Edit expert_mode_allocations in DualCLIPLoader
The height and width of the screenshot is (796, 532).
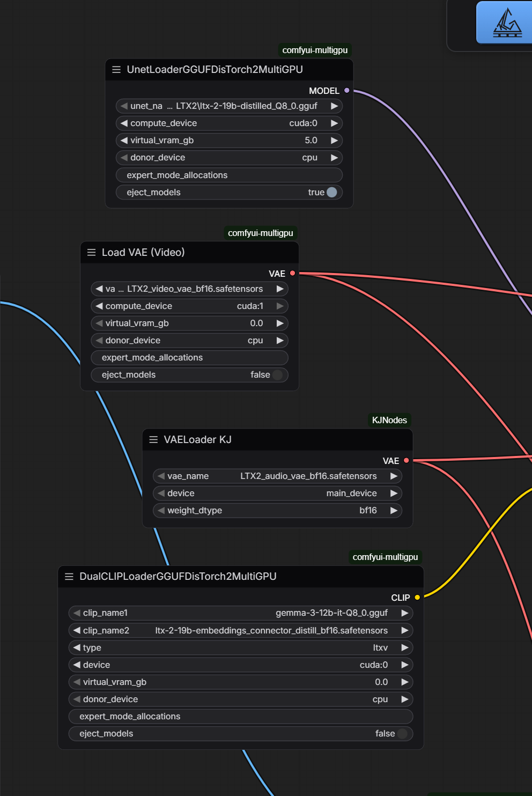click(x=241, y=717)
